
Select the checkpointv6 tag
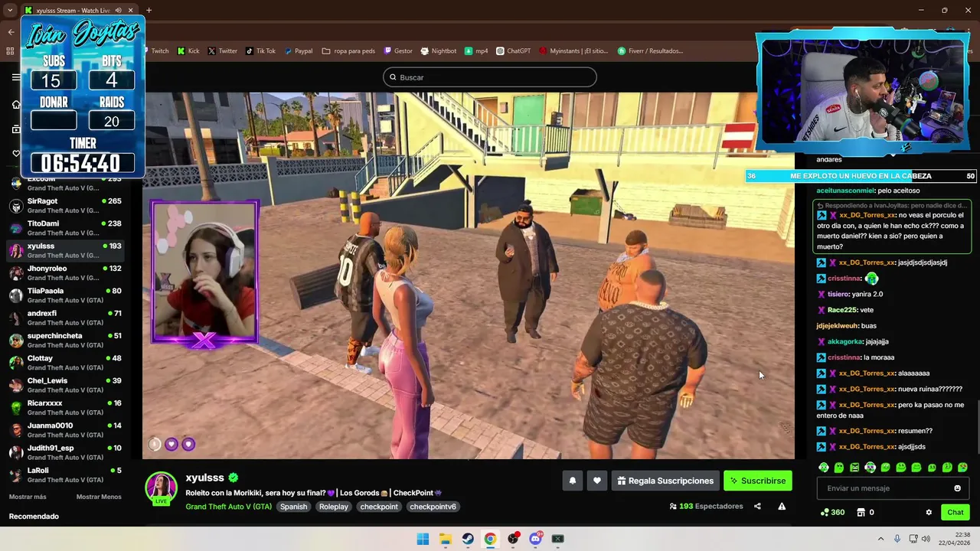[x=433, y=507]
